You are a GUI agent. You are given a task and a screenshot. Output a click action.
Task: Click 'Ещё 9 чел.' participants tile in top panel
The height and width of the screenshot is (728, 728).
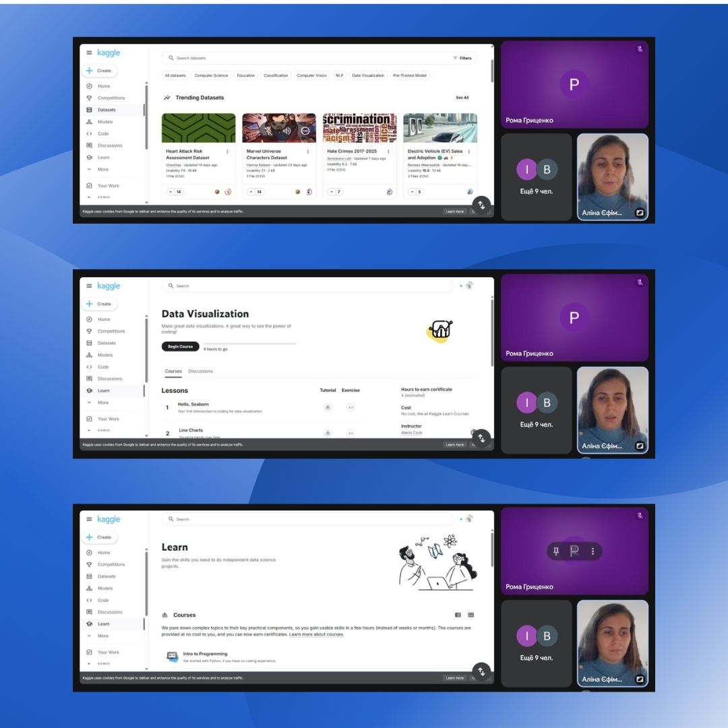click(x=537, y=177)
